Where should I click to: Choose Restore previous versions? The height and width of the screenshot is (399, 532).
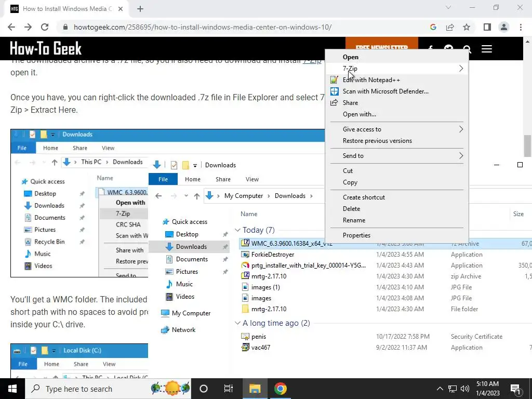pos(397,141)
